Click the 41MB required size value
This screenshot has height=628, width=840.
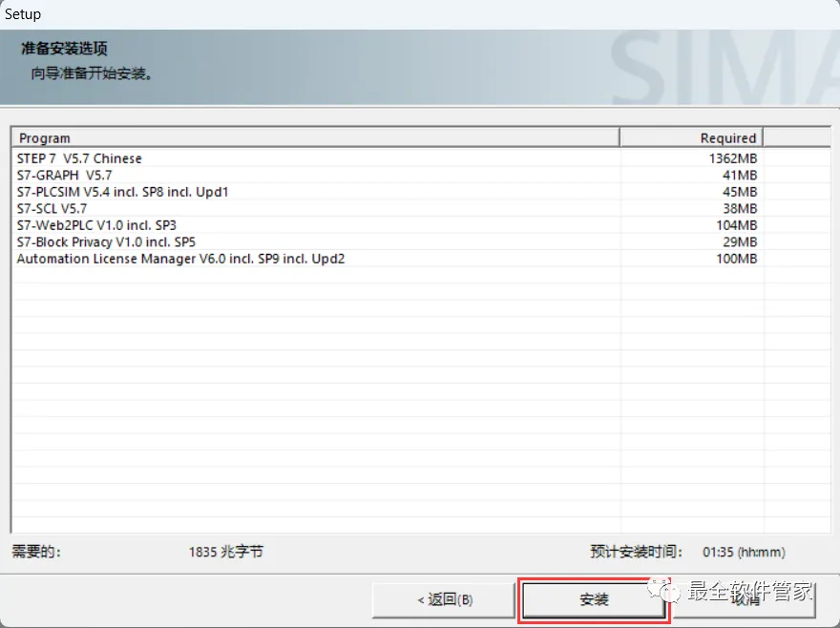(x=740, y=176)
